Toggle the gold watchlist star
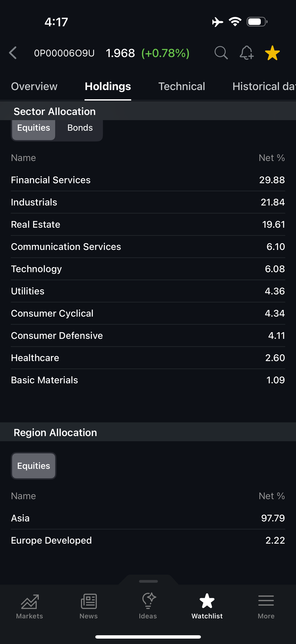The height and width of the screenshot is (644, 296). [x=272, y=53]
